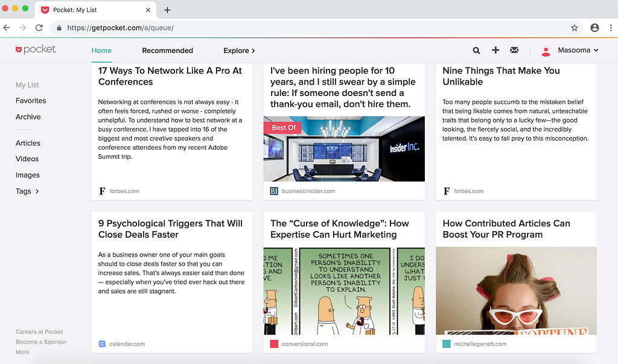The image size is (618, 364).
Task: Open Archive in the sidebar
Action: 28,117
